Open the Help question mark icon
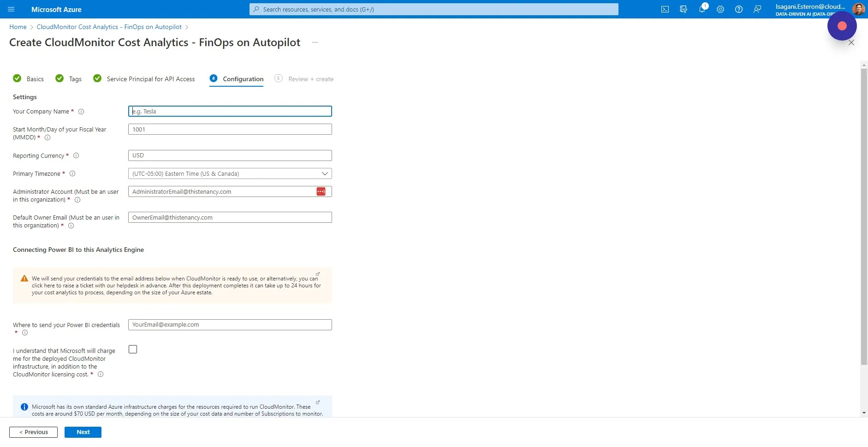Screen dimensions: 868x447 pyautogui.click(x=739, y=9)
